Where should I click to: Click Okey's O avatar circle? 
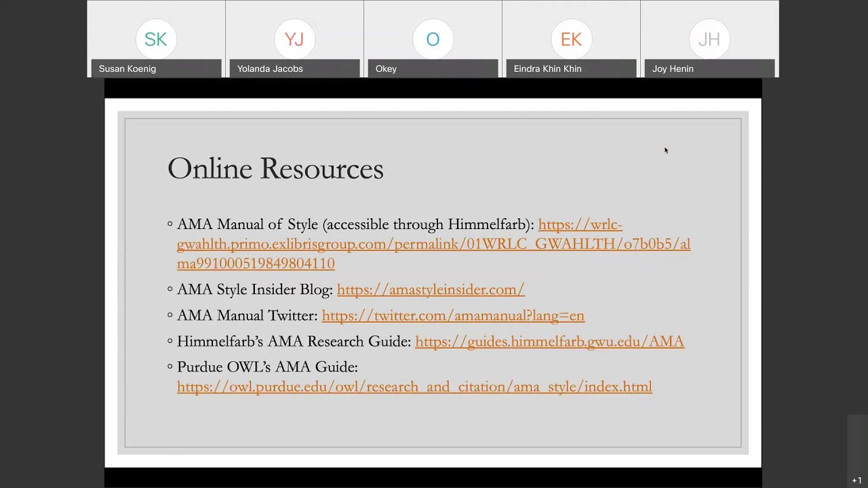pos(433,39)
